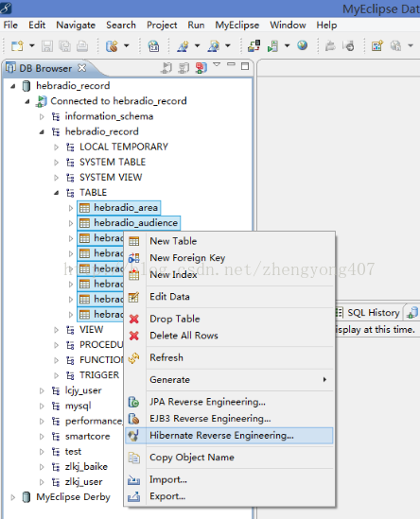Open the Window menu
The image size is (420, 519).
(288, 26)
